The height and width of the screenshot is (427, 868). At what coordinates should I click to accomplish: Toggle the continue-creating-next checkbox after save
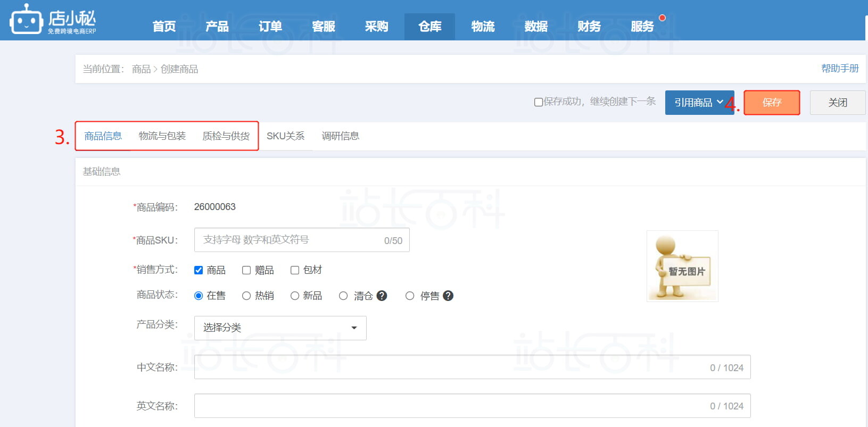539,102
